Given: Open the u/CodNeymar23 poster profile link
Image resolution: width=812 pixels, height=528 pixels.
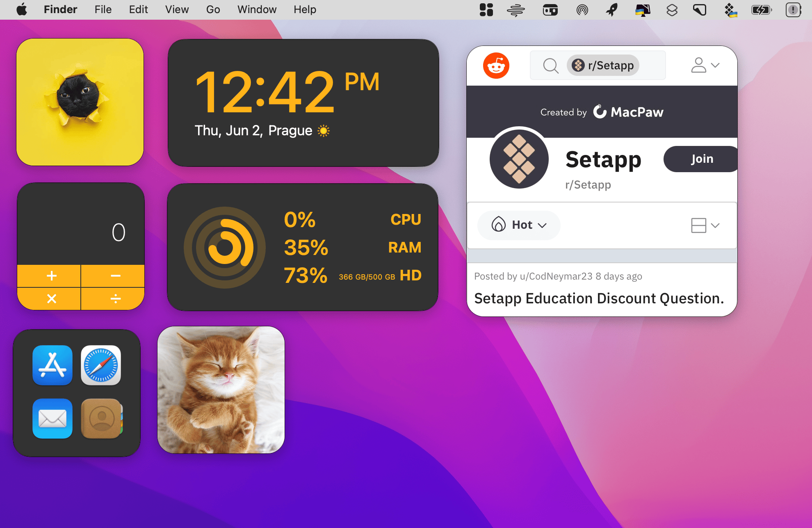Looking at the screenshot, I should pyautogui.click(x=556, y=276).
